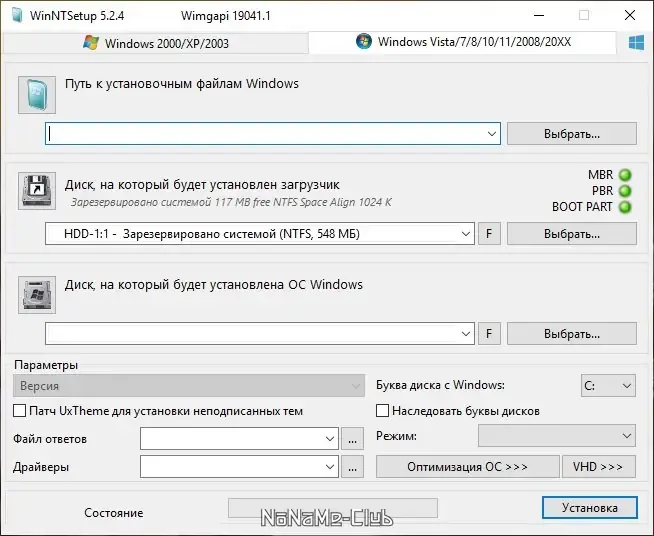Click the 'Состояние' label

click(x=113, y=513)
